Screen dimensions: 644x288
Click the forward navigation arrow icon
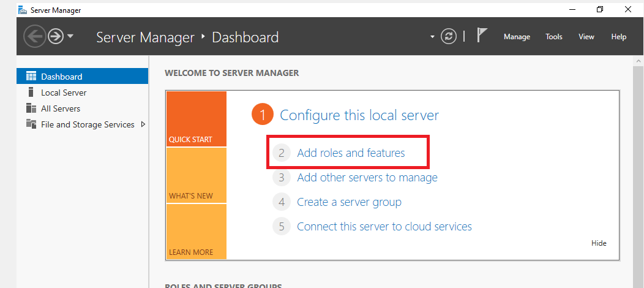(56, 37)
